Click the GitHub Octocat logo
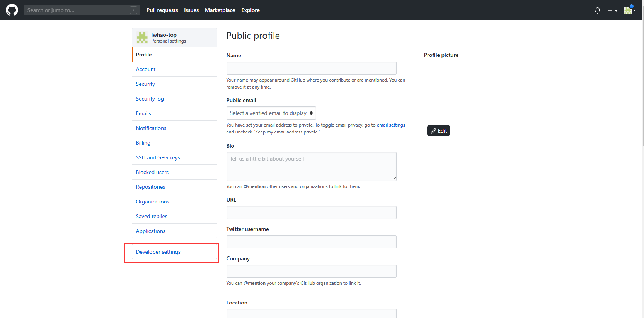The height and width of the screenshot is (318, 644). 12,10
